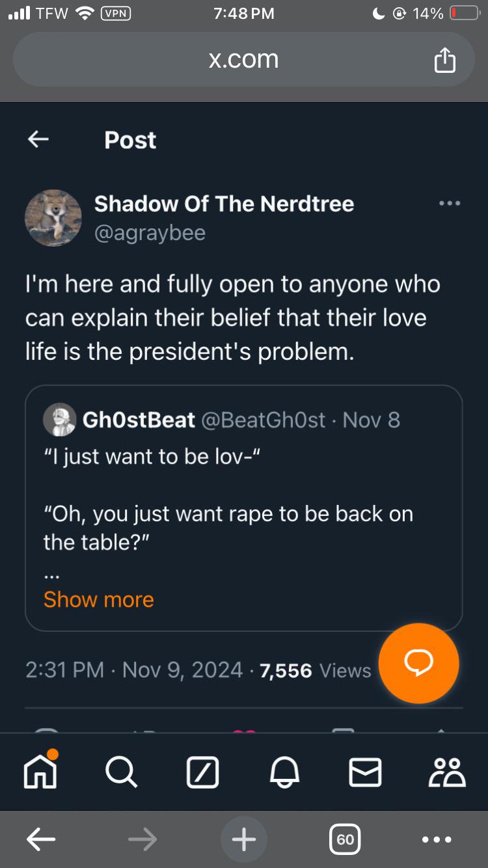Screen dimensions: 488x868
Task: Open the Notifications bell
Action: (x=284, y=773)
